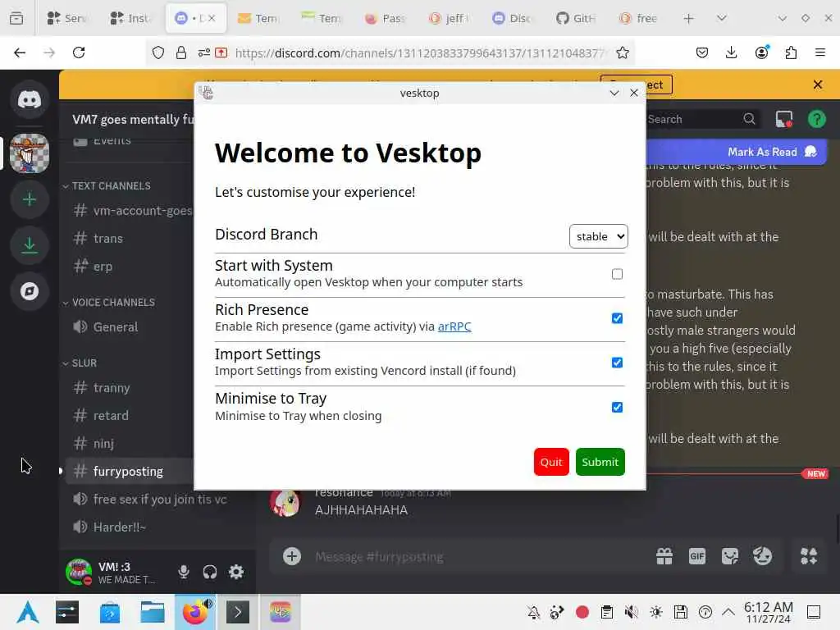
Task: Click Mark As Read button
Action: click(771, 152)
